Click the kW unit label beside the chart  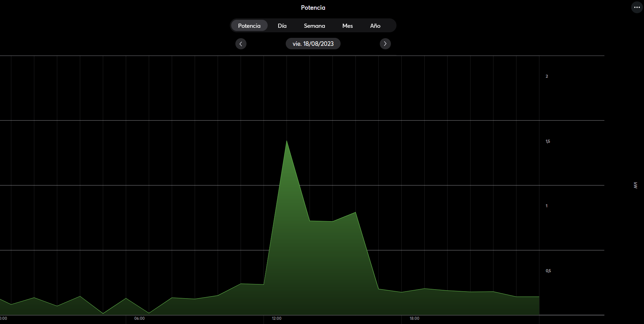[x=635, y=185]
